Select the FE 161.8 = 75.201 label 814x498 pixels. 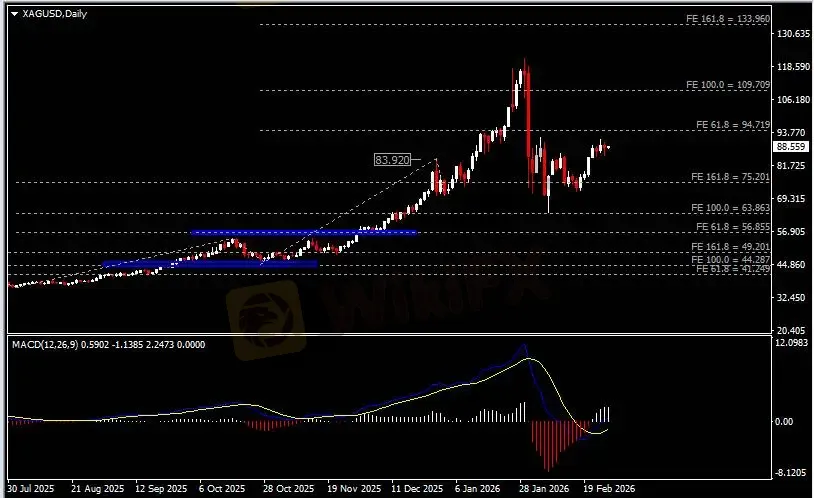tap(730, 177)
